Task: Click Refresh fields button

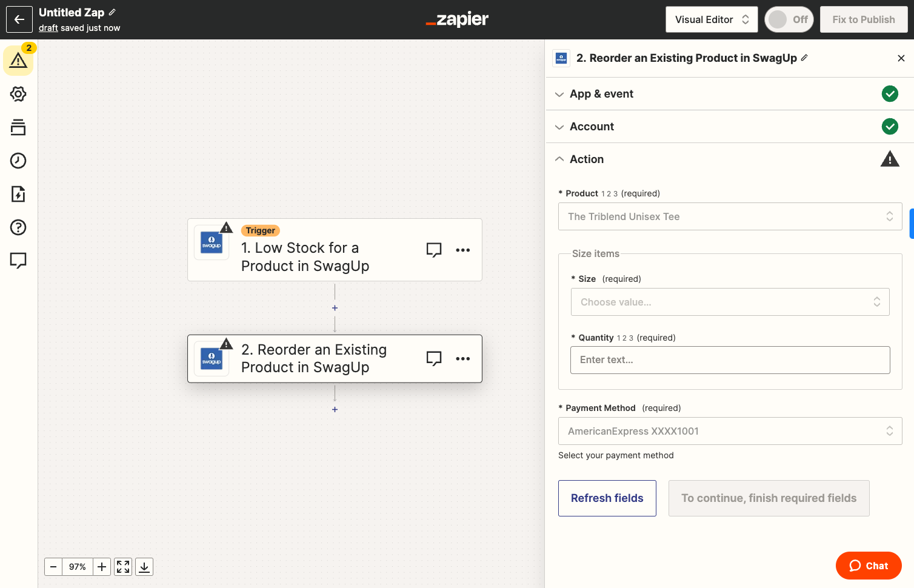Action: point(607,498)
